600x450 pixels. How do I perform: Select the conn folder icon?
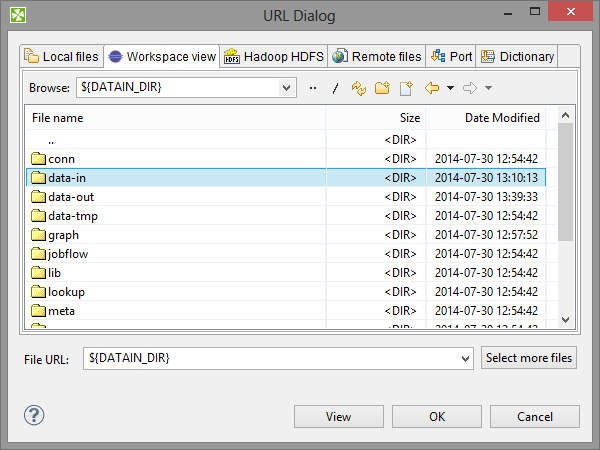click(x=38, y=158)
